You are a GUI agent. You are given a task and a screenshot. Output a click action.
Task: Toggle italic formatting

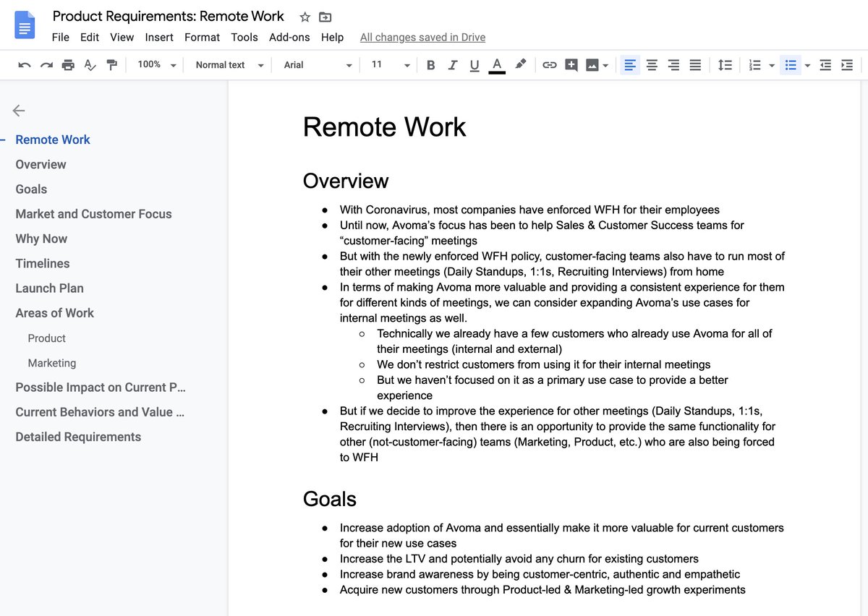453,64
